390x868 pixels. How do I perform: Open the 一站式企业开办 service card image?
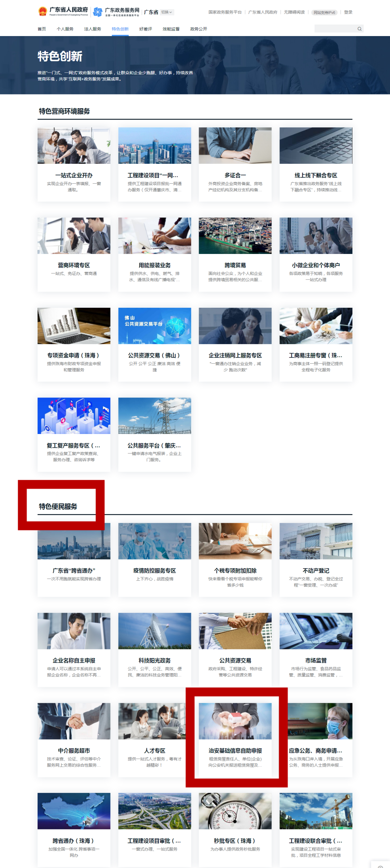tap(74, 145)
